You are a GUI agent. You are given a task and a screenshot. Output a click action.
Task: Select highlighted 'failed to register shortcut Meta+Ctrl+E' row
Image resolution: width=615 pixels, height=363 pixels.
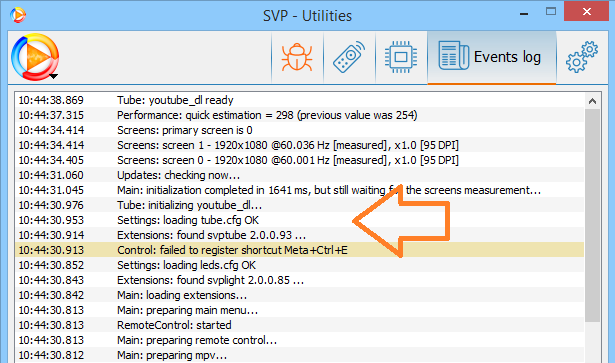point(300,250)
